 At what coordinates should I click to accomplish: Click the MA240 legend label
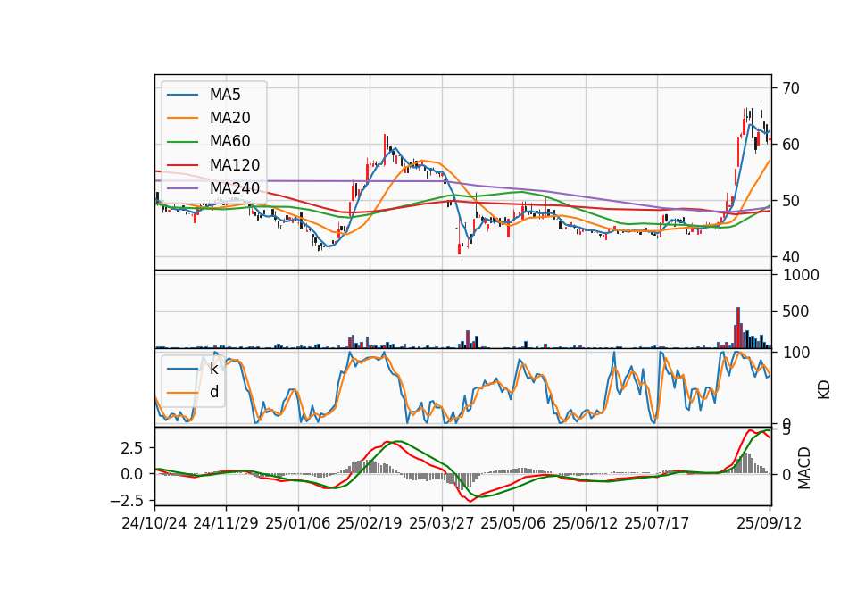pyautogui.click(x=235, y=188)
